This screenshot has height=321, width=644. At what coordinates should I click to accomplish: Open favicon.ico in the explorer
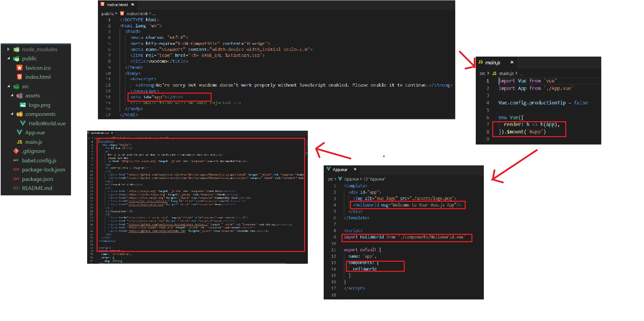(x=38, y=68)
